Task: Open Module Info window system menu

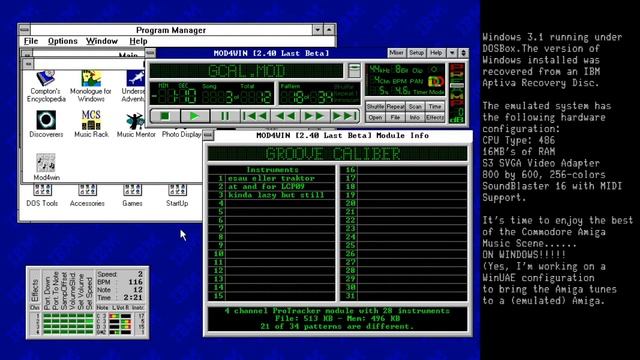Action: pos(208,135)
